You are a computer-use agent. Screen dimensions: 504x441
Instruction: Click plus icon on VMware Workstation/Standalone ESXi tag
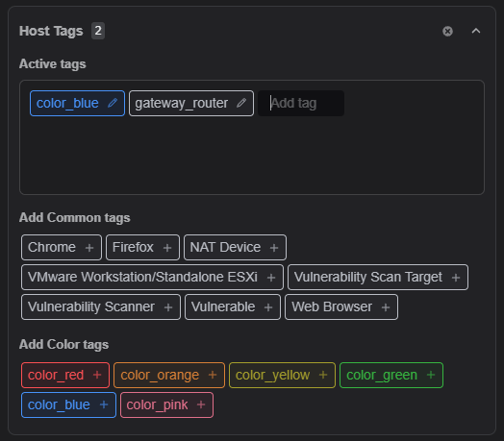(271, 278)
